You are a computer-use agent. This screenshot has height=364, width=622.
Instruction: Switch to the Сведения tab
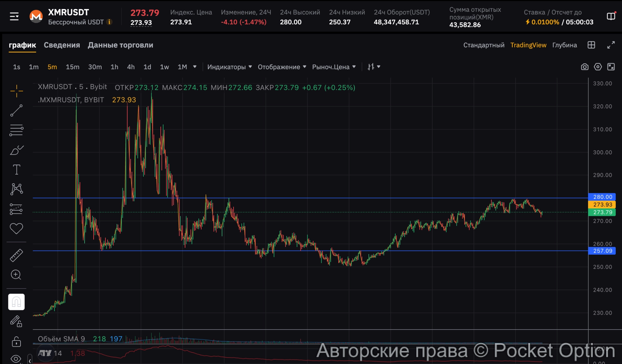tap(62, 45)
